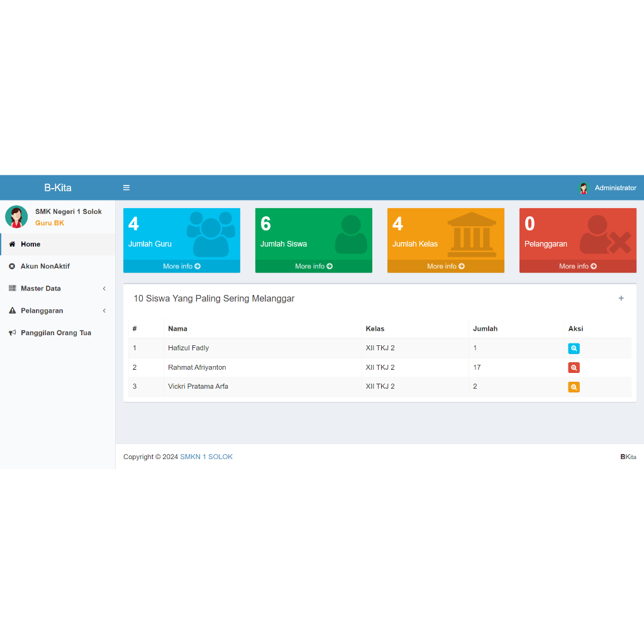Viewport: 644px width, 644px height.
Task: Toggle the sidebar with the hamburger icon
Action: pos(126,188)
